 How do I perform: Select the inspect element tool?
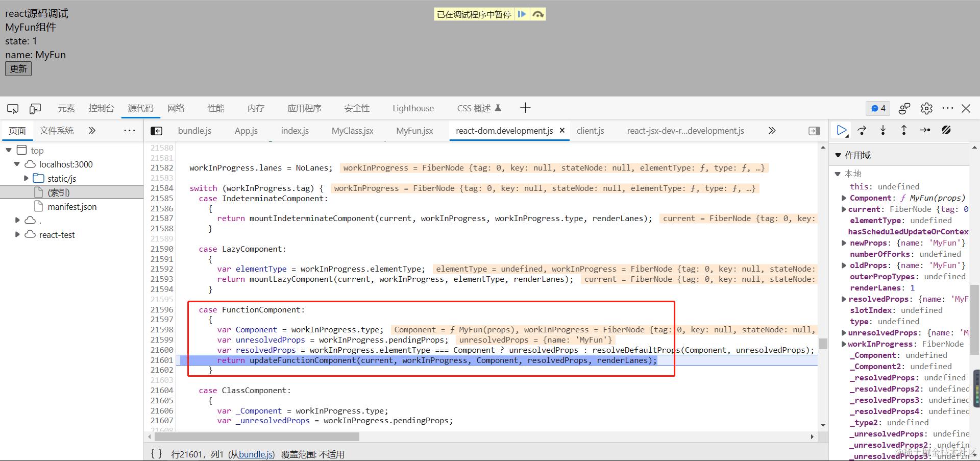click(13, 109)
